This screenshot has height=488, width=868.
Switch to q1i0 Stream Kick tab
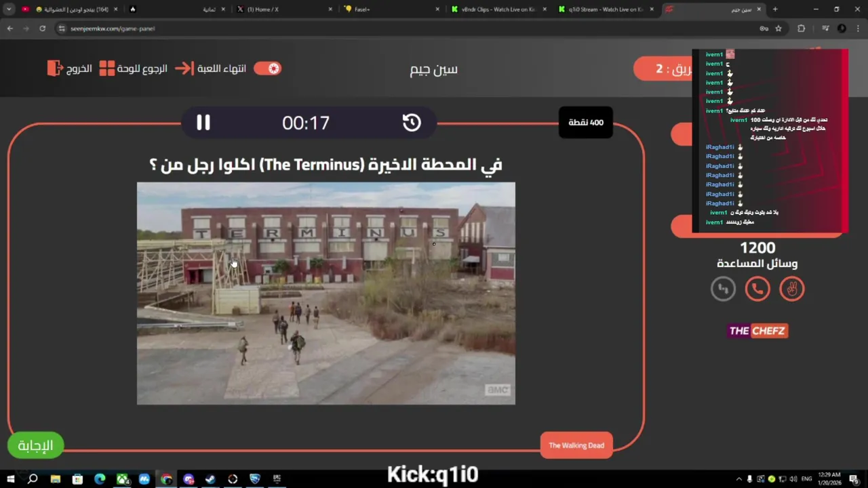click(x=606, y=9)
